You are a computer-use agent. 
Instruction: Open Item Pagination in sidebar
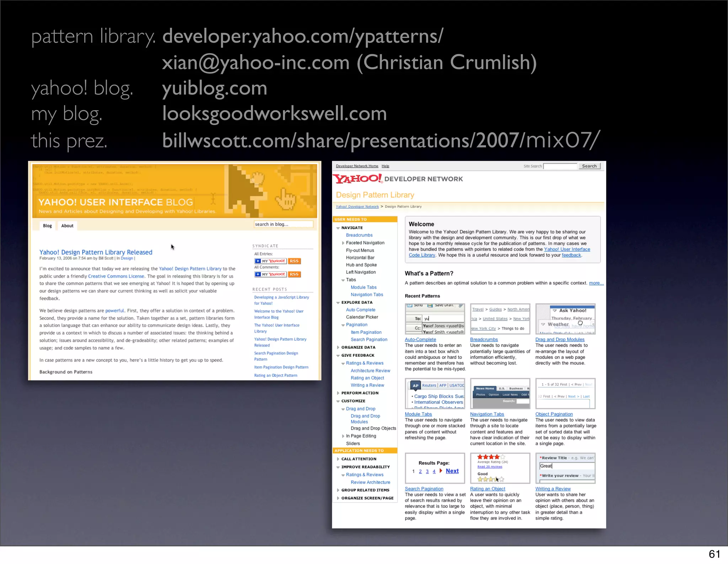(x=366, y=332)
